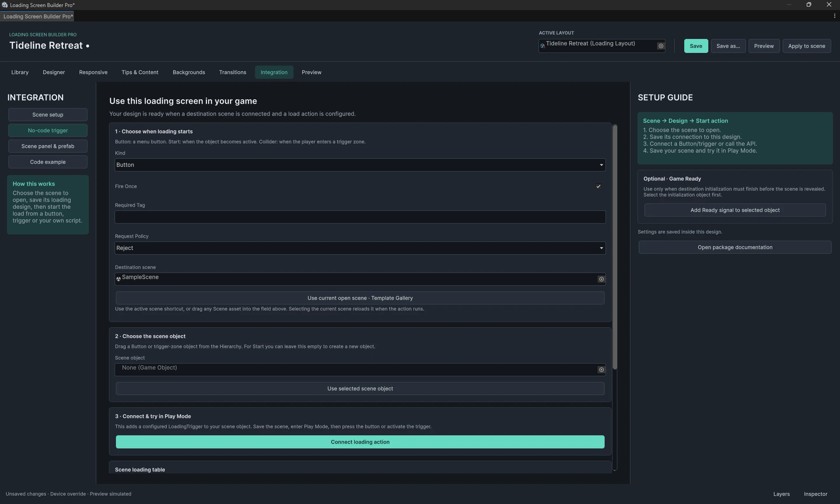Open package documentation button
Screen dimensions: 840x504
point(735,247)
